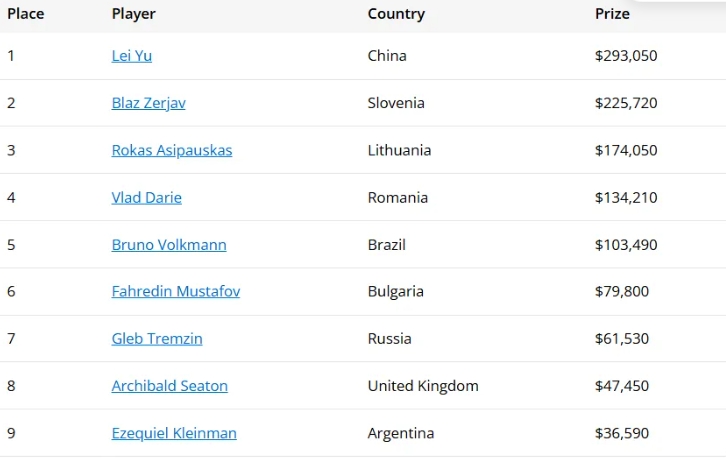Viewport: 726px width, 458px height.
Task: Select the $103,490 prize cell
Action: tap(626, 244)
